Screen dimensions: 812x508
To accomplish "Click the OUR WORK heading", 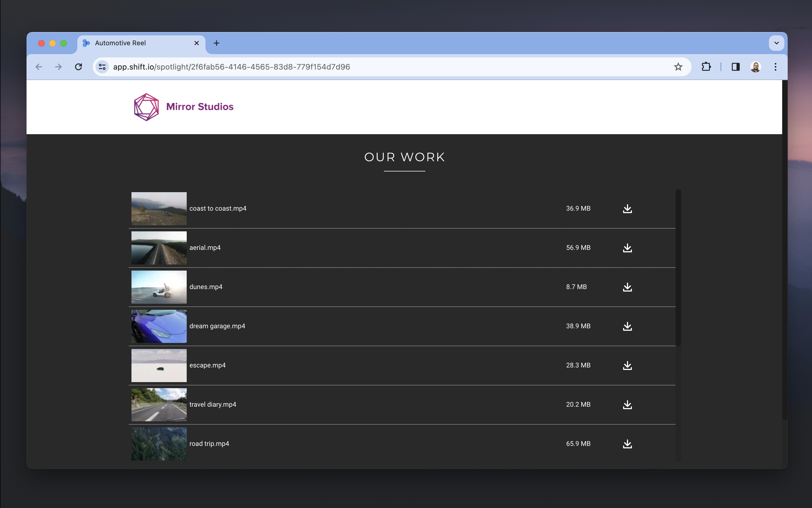I will (x=405, y=157).
